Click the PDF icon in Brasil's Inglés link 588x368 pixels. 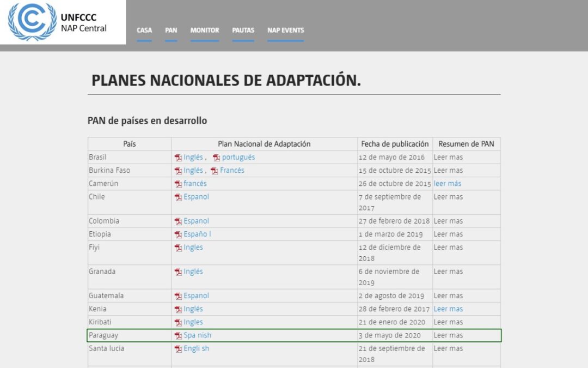coord(178,158)
